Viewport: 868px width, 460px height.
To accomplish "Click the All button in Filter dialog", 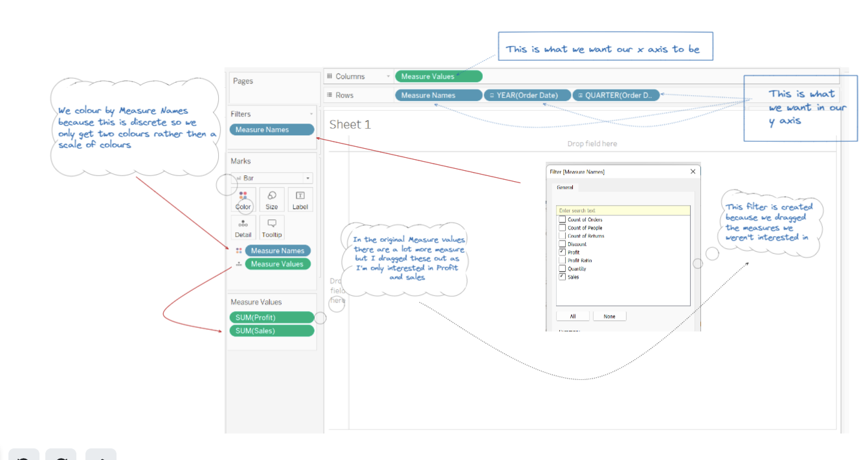I will [x=573, y=316].
